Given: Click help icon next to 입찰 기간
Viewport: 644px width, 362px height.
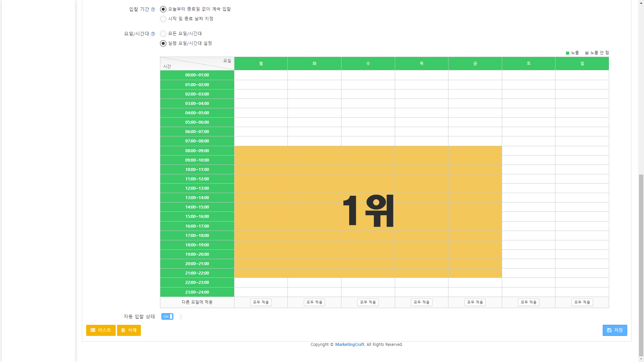Looking at the screenshot, I should click(153, 9).
